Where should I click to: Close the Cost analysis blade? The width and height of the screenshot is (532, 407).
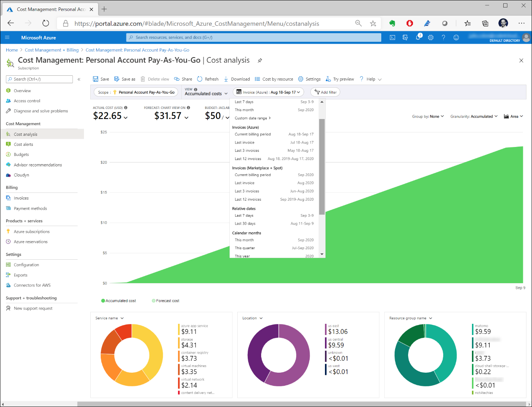click(521, 60)
